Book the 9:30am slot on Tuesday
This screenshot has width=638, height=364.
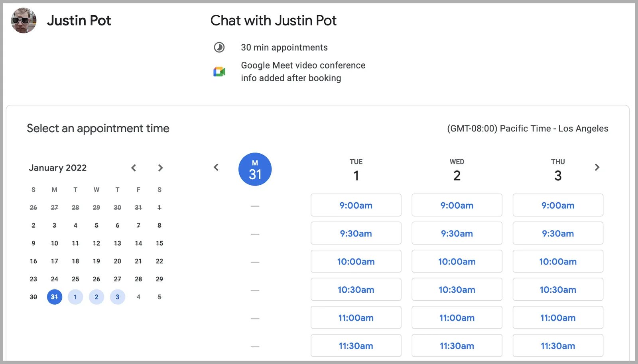pos(356,233)
